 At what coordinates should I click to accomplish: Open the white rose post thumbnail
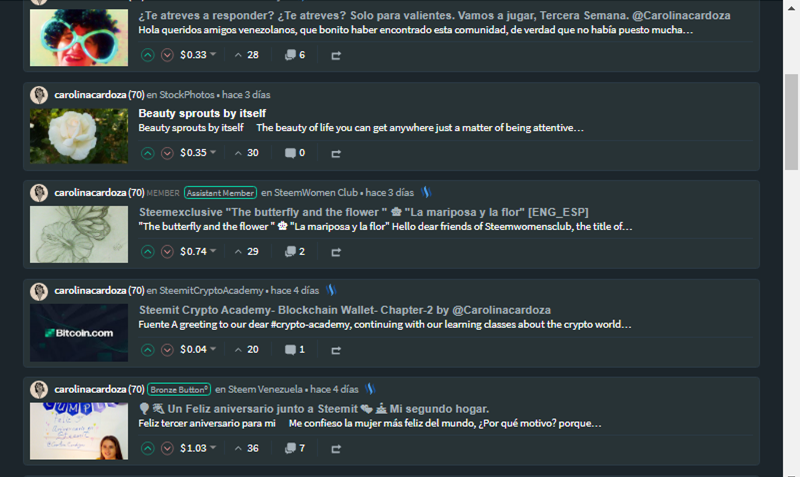tap(79, 136)
